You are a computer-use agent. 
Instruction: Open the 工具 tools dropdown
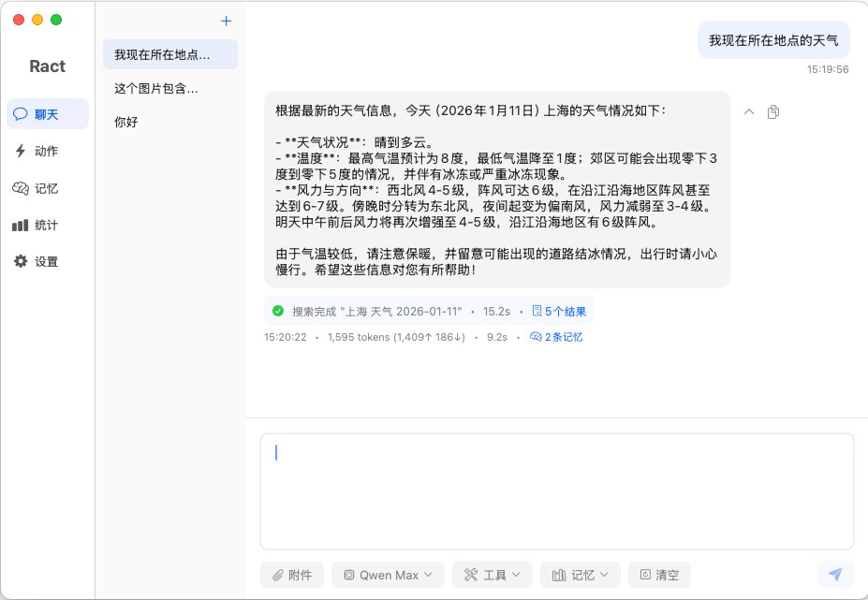pyautogui.click(x=493, y=575)
